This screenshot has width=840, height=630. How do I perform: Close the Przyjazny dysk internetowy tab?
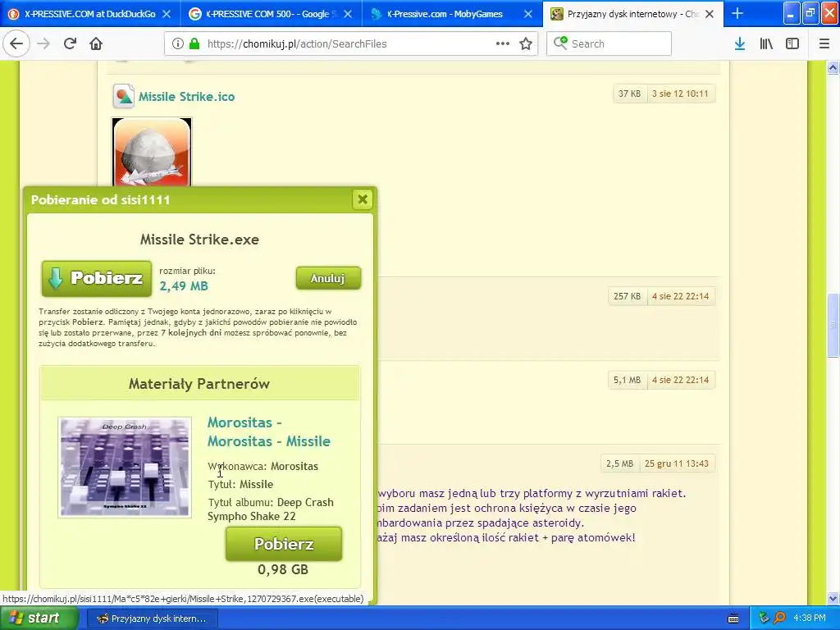pos(710,14)
